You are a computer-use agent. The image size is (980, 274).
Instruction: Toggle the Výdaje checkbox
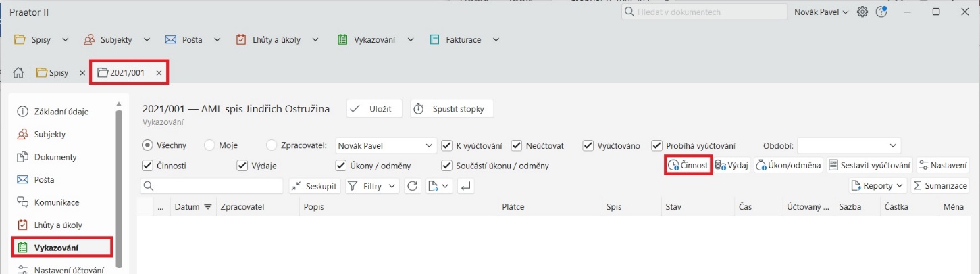tap(242, 165)
